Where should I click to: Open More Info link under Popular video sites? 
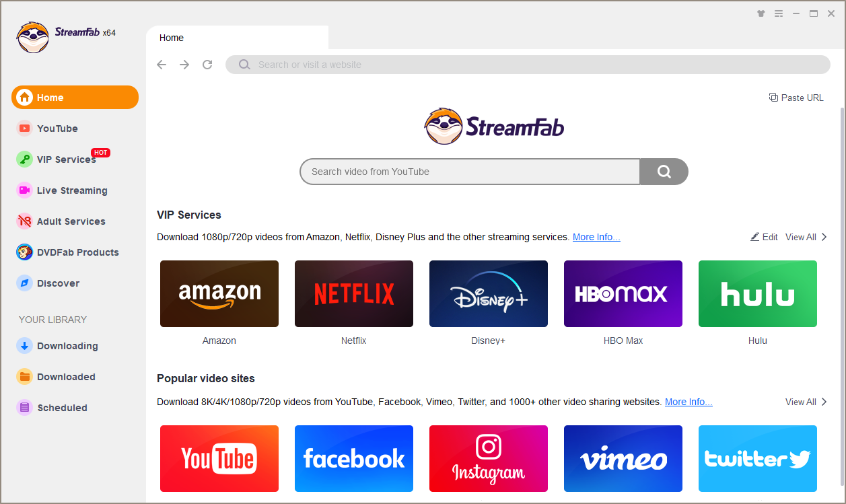click(x=689, y=402)
